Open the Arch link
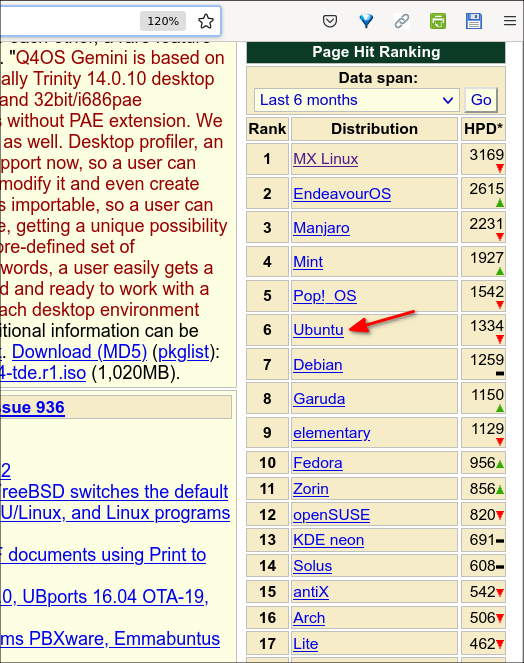Image resolution: width=524 pixels, height=663 pixels. pyautogui.click(x=309, y=618)
